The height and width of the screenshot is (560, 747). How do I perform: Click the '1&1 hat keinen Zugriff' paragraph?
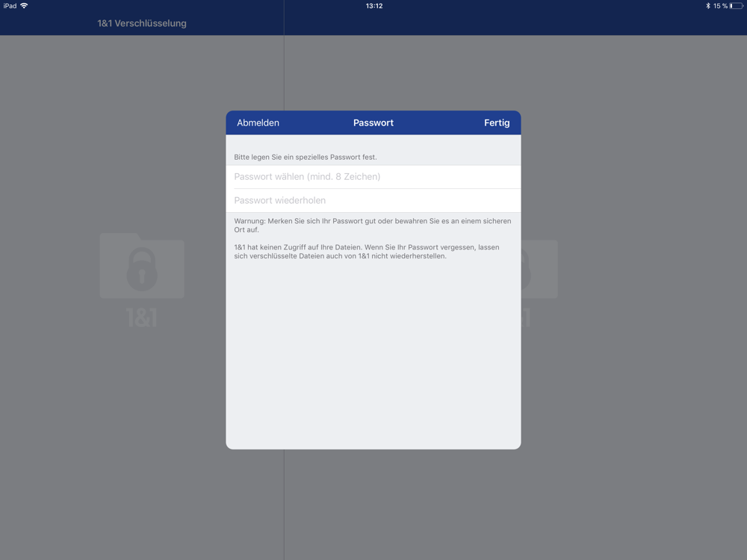367,252
